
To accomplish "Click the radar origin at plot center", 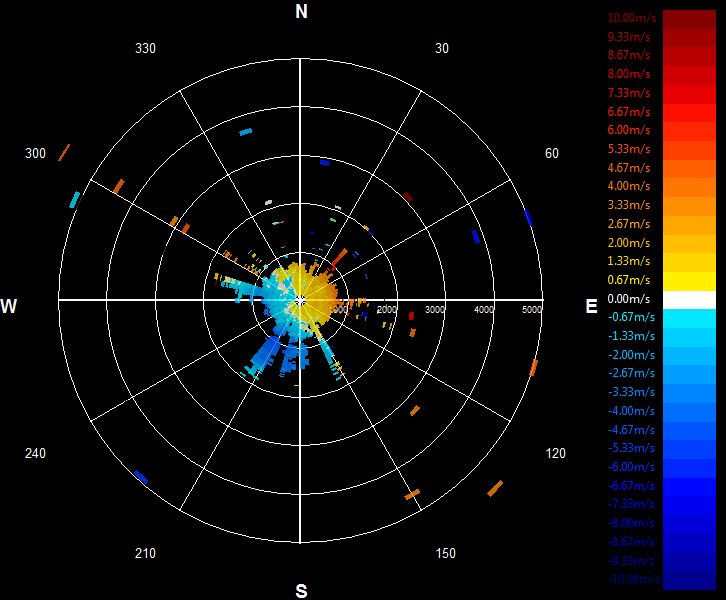I will (300, 301).
